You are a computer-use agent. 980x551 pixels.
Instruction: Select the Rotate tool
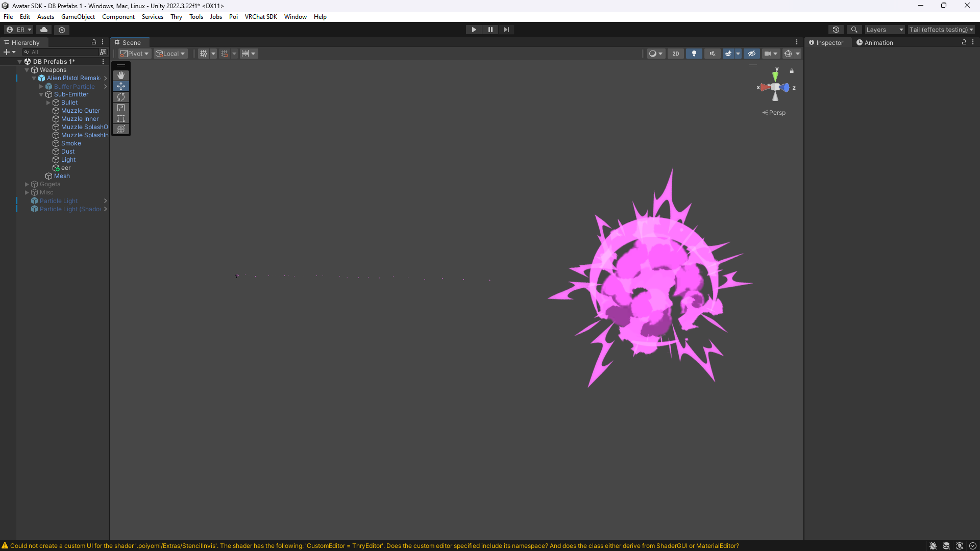[121, 97]
